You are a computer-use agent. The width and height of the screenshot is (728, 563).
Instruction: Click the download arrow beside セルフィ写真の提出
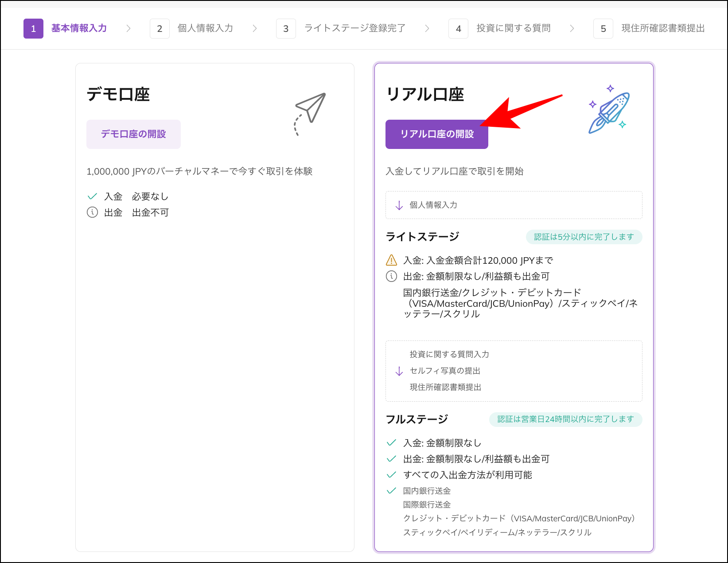tap(398, 371)
